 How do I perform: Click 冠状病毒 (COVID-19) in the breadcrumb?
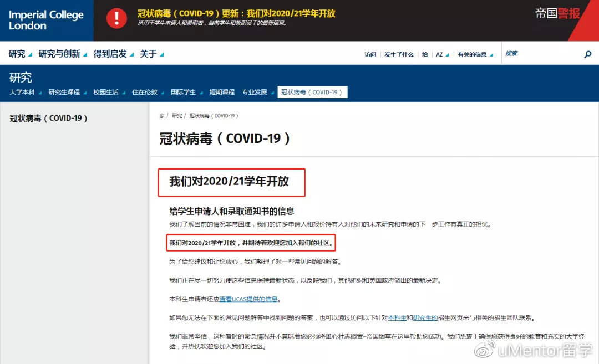[214, 116]
